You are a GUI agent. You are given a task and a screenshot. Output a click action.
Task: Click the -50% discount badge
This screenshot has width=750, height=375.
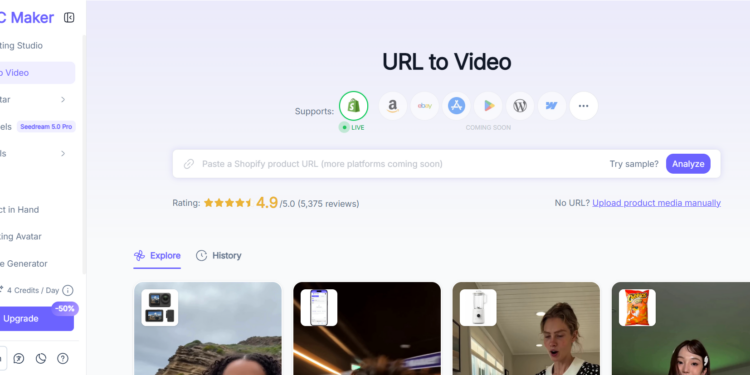click(x=65, y=309)
